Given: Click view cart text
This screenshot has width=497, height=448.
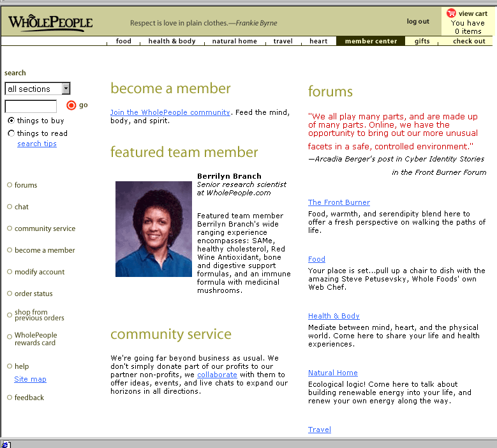Looking at the screenshot, I should 473,13.
